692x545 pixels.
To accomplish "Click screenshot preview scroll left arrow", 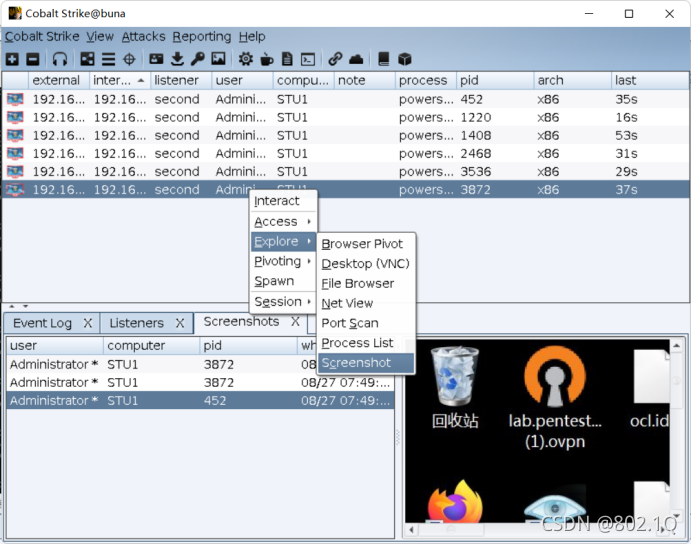I will click(411, 530).
